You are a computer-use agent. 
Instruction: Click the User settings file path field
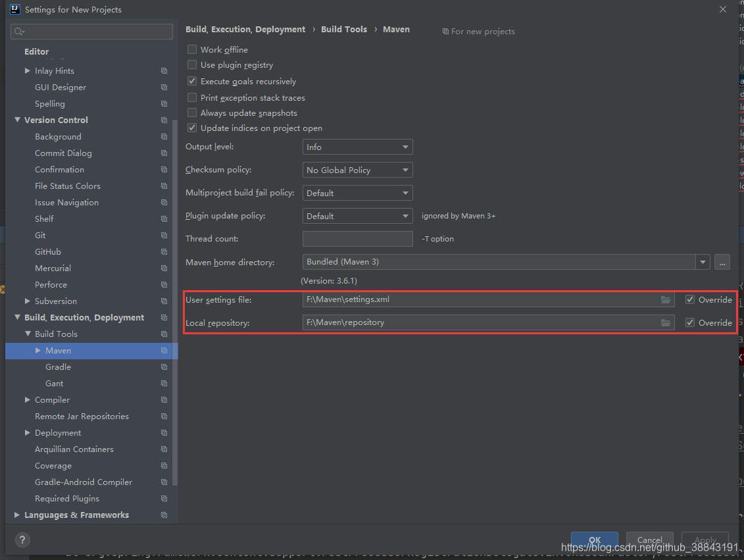488,299
